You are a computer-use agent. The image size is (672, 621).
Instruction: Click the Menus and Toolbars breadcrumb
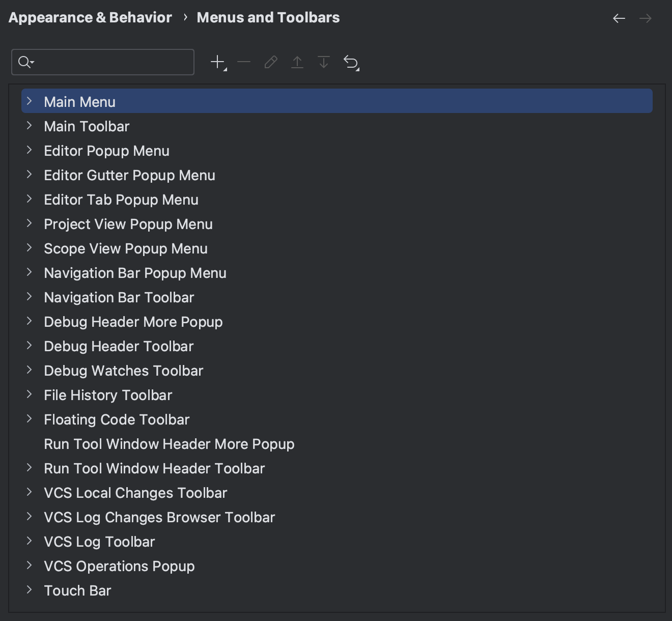pos(268,17)
